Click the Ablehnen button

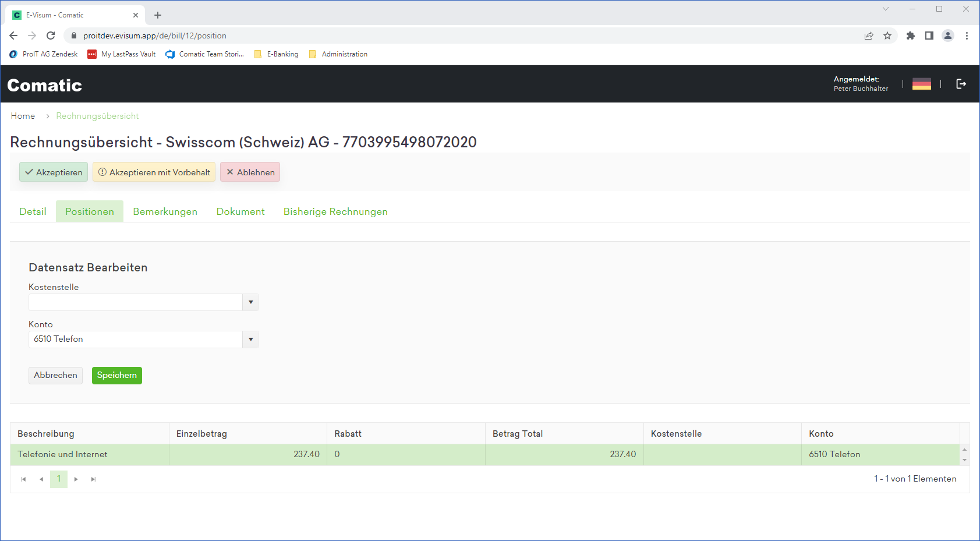click(250, 172)
